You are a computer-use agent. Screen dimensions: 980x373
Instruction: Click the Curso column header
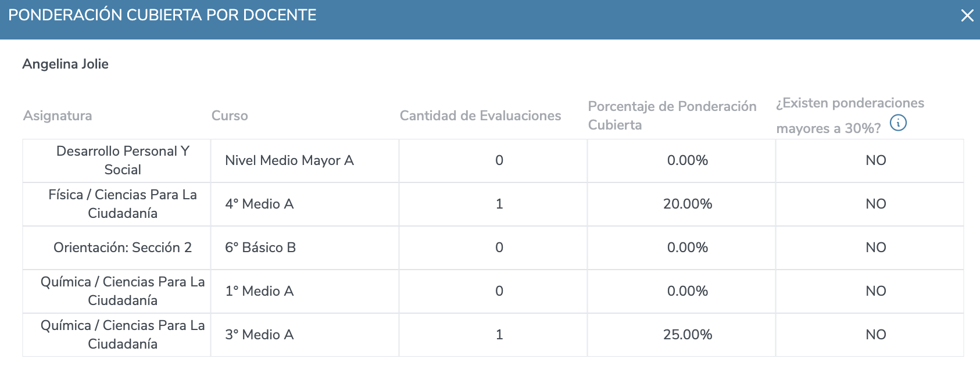coord(230,116)
